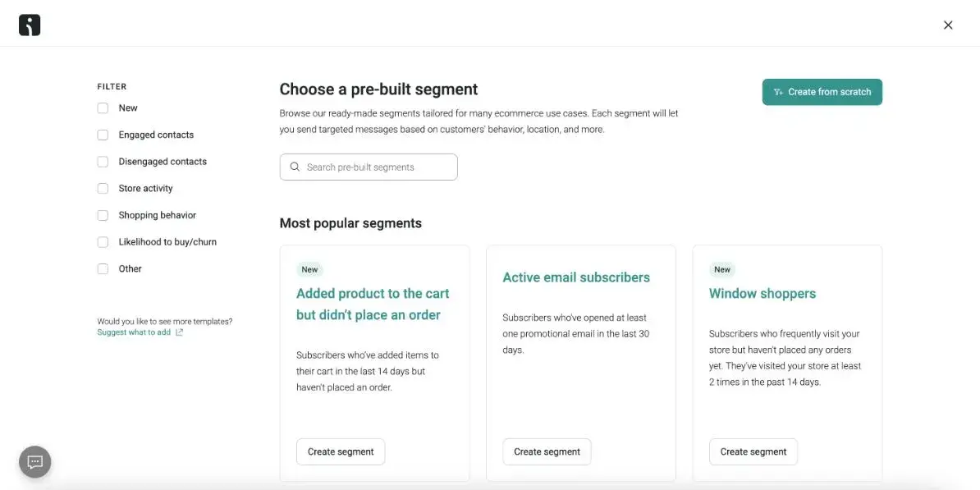
Task: Click the Omnisend logo in the top left
Action: pyautogui.click(x=29, y=25)
